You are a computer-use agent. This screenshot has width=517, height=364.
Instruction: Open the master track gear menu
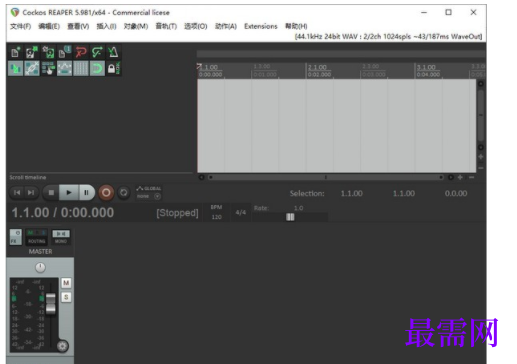pyautogui.click(x=62, y=346)
